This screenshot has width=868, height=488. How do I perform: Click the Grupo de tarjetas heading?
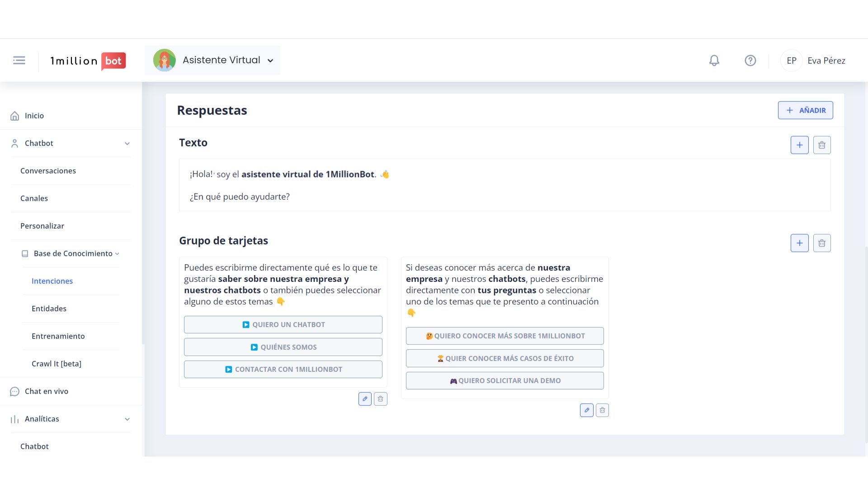223,240
